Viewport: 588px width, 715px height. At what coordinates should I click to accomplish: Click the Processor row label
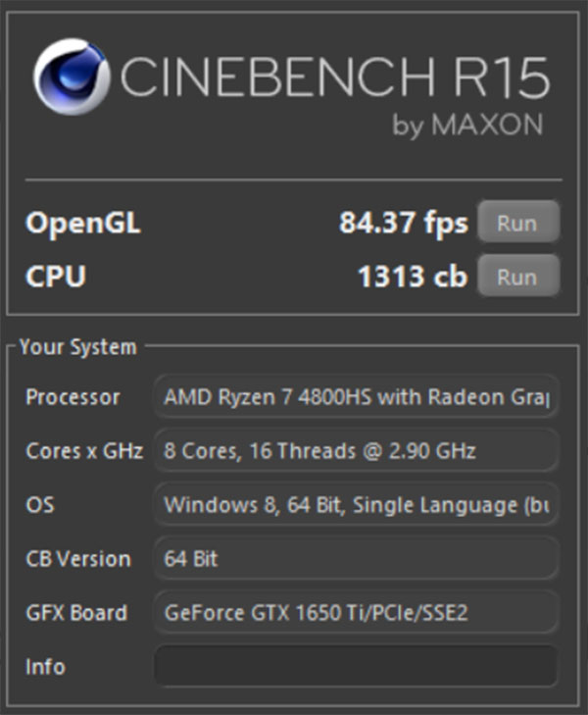(73, 397)
